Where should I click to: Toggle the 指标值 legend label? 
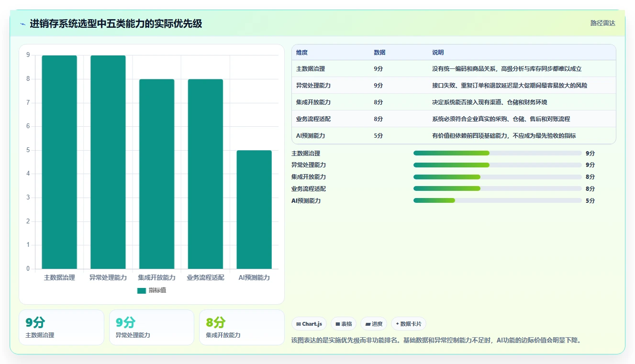157,290
